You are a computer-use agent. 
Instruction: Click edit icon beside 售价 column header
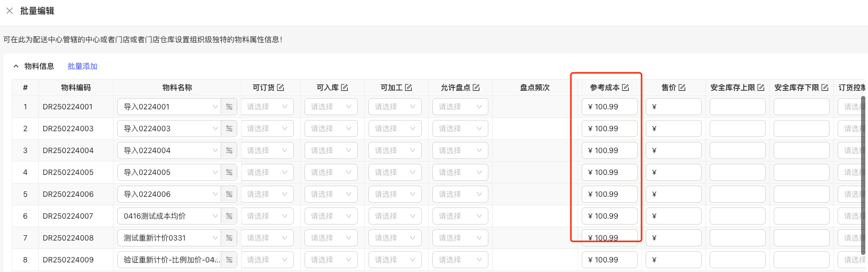click(x=682, y=87)
